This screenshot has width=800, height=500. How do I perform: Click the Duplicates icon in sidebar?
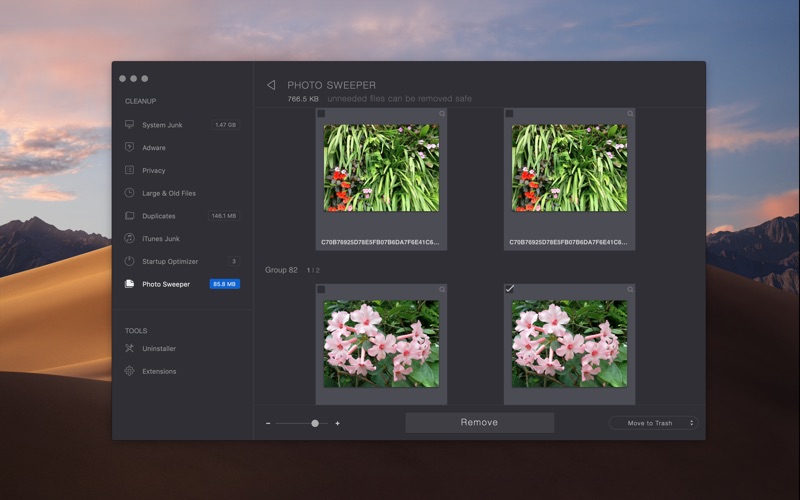(130, 215)
